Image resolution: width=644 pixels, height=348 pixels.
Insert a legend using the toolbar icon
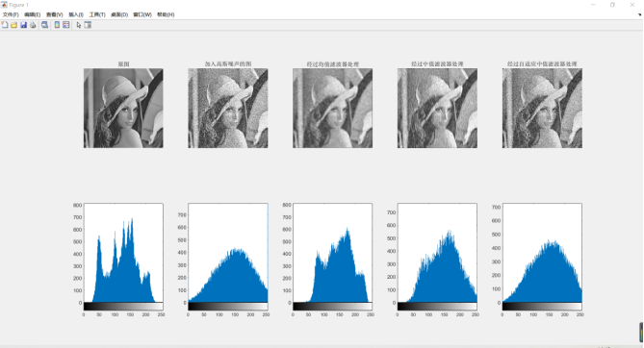point(65,25)
